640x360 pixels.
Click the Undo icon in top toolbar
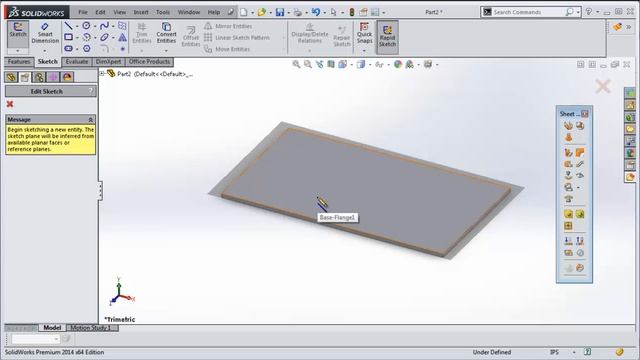point(316,12)
